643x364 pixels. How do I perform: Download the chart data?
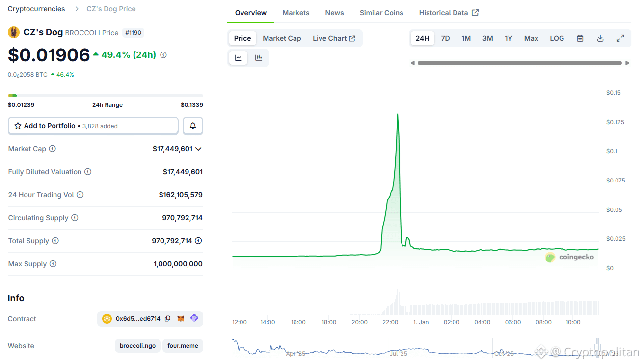click(600, 38)
